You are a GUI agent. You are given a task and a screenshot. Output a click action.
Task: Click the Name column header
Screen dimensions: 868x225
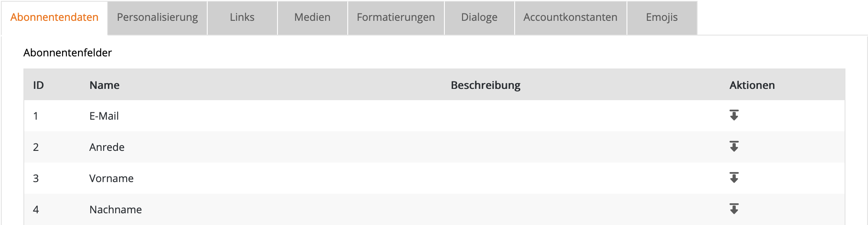[104, 85]
